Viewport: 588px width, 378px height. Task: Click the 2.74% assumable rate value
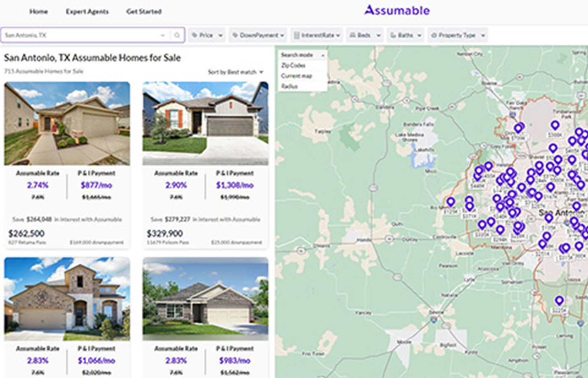[x=38, y=185]
